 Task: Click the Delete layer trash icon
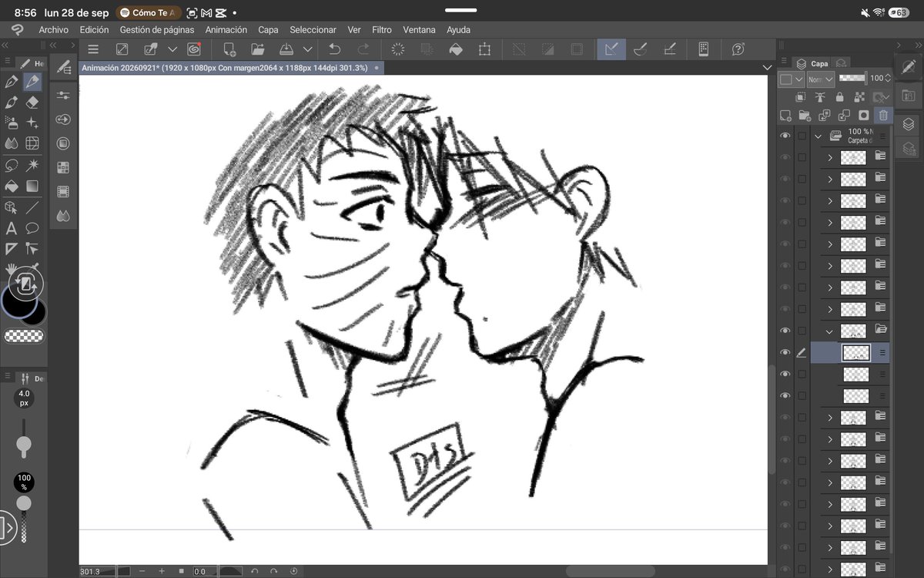(x=883, y=116)
